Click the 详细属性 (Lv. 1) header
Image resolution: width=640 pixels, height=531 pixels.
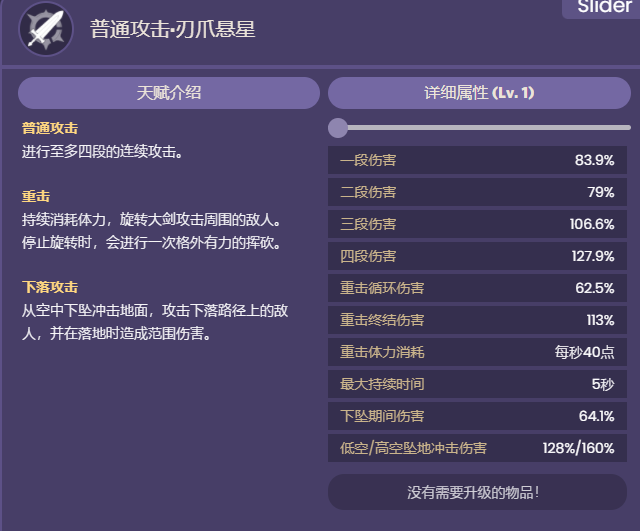coord(479,93)
